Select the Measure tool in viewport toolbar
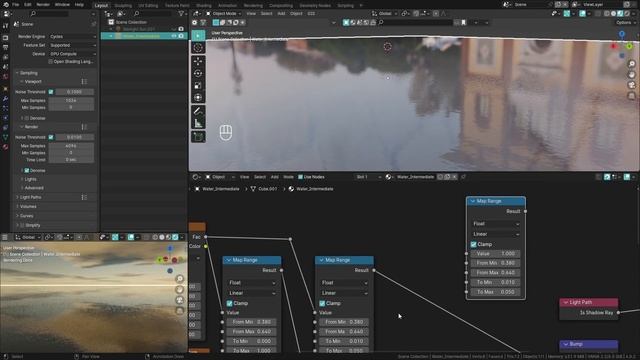This screenshot has width=640, height=360. tap(198, 123)
